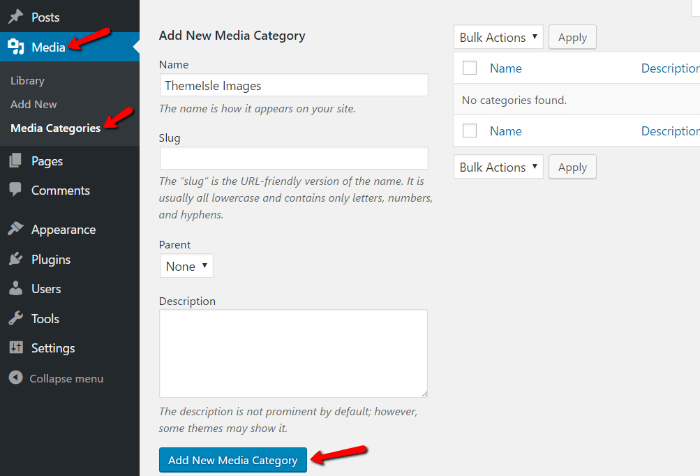Click into the Slug text field
Viewport: 700px width, 476px height.
tap(293, 158)
